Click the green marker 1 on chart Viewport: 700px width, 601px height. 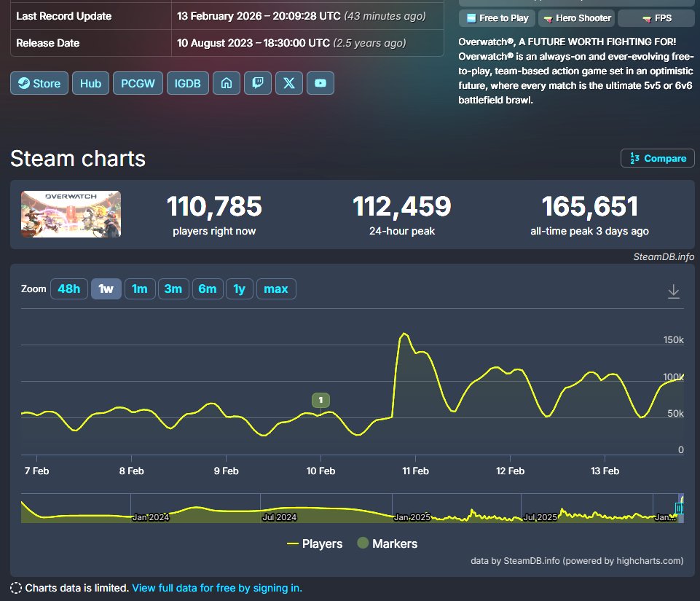tap(320, 400)
